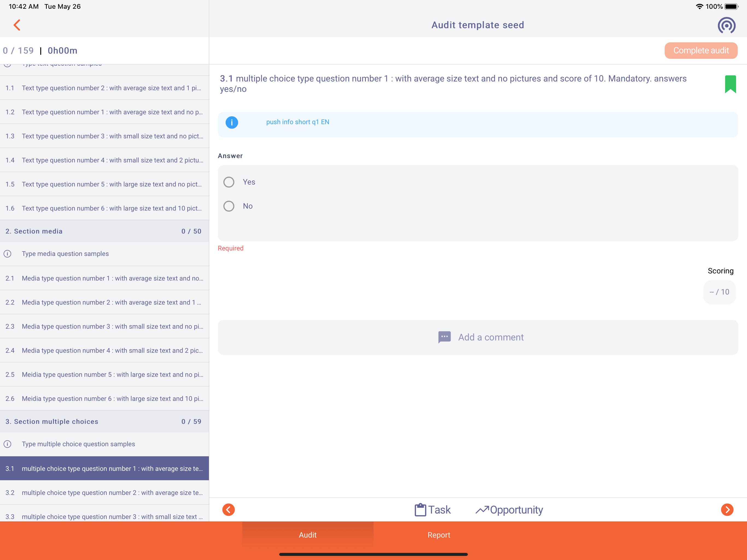
Task: Open question 3.3 multiple choice question number 3
Action: (104, 513)
